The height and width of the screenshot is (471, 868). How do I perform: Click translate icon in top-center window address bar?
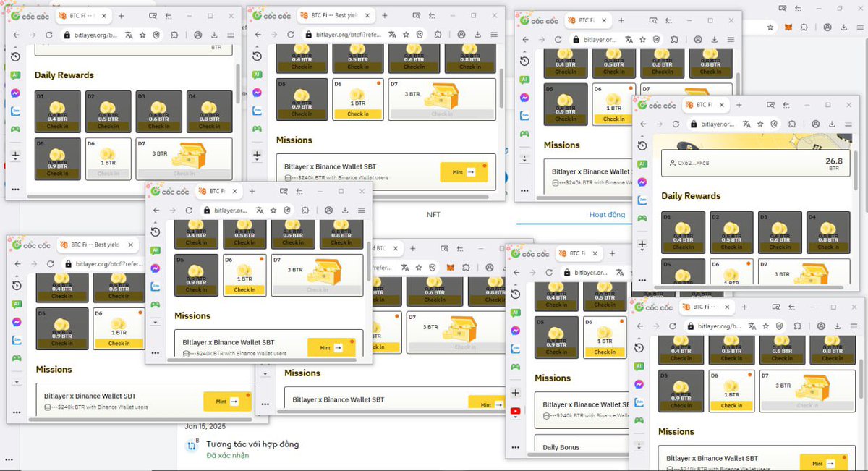[392, 34]
